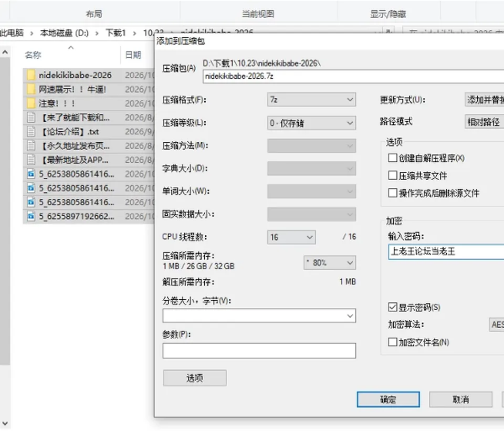Image resolution: width=504 pixels, height=431 pixels.
Task: Click the nidekikibabe-2026 folder icon in Explorer
Action: tap(31, 75)
